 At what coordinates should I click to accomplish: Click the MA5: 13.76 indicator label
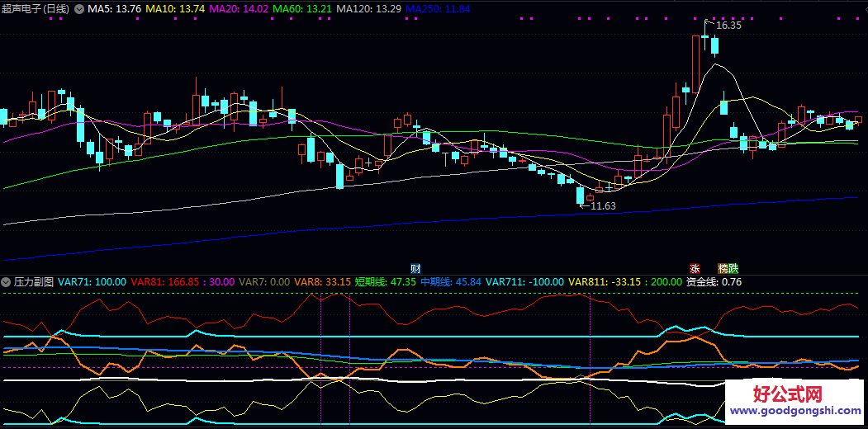pos(115,9)
